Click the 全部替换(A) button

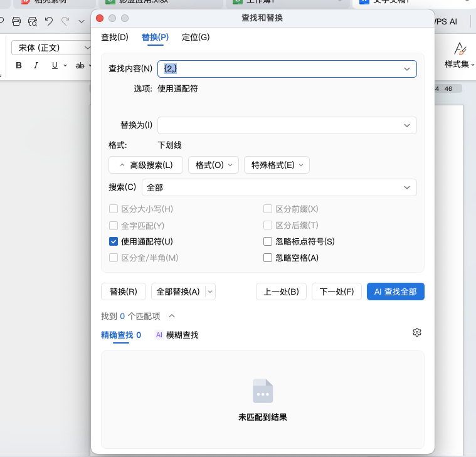(178, 292)
